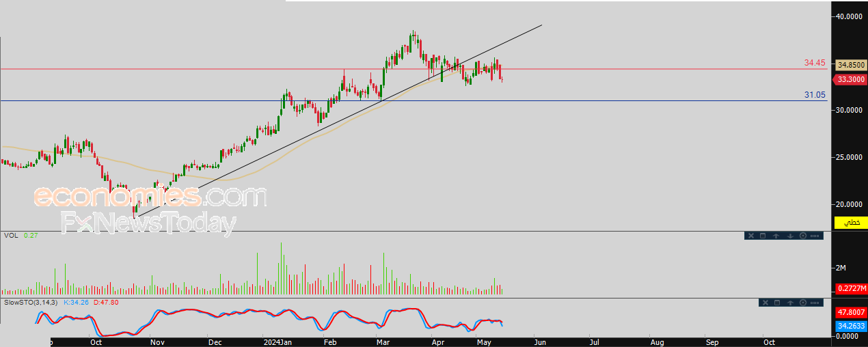Viewport: 868px width, 347px height.
Task: Click the Jun date axis label
Action: (x=541, y=342)
